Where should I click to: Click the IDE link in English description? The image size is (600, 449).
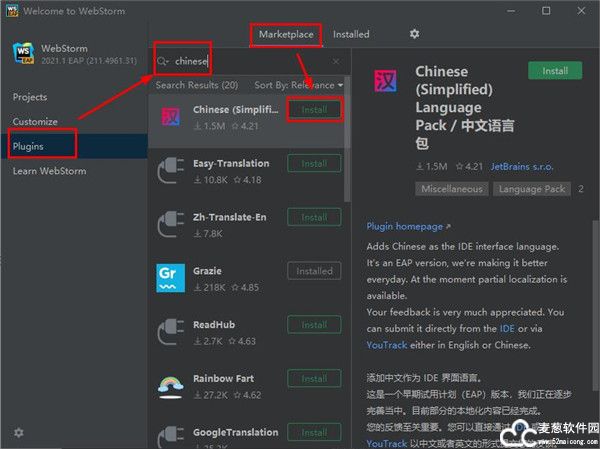(x=507, y=329)
